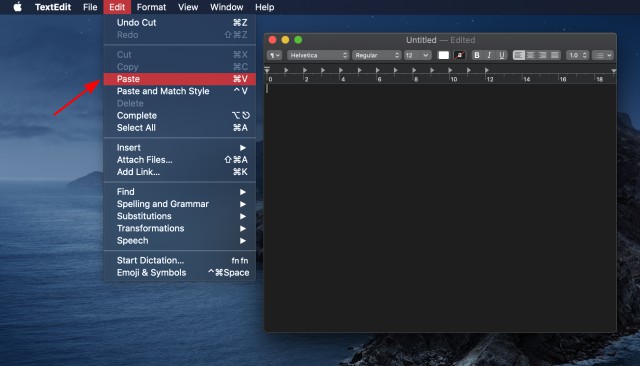Open the Regular typeface dropdown

coord(376,55)
